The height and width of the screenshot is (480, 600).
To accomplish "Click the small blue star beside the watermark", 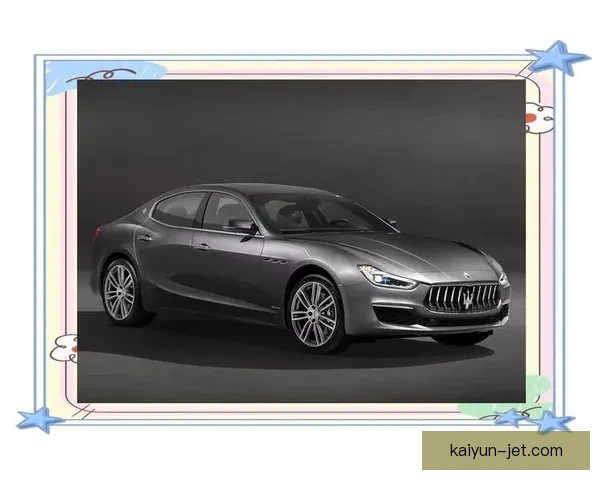I will (513, 417).
